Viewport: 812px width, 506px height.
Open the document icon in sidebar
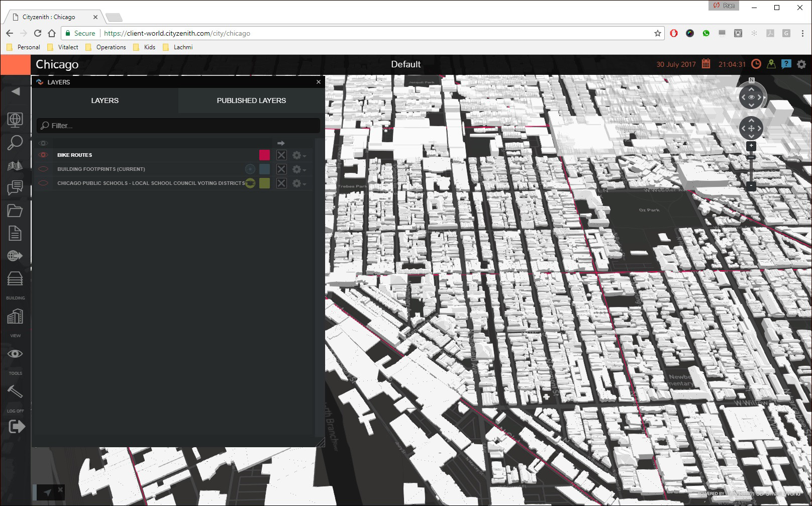point(15,233)
